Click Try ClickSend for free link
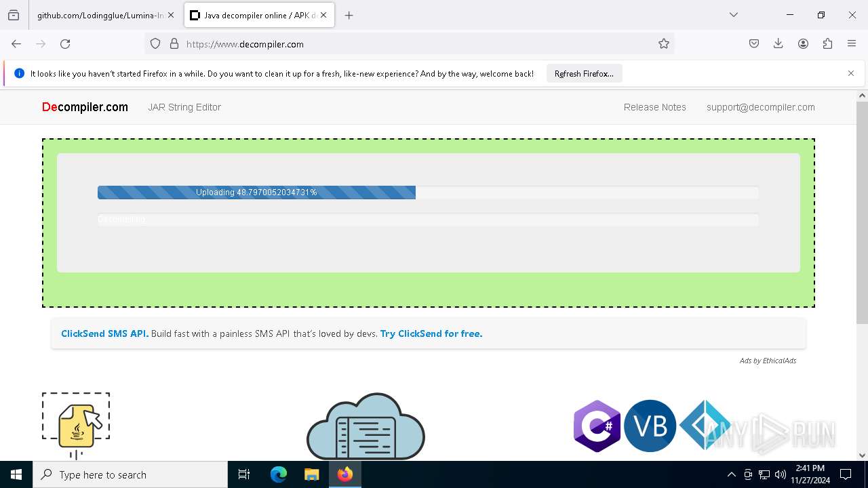This screenshot has width=868, height=488. pos(431,333)
